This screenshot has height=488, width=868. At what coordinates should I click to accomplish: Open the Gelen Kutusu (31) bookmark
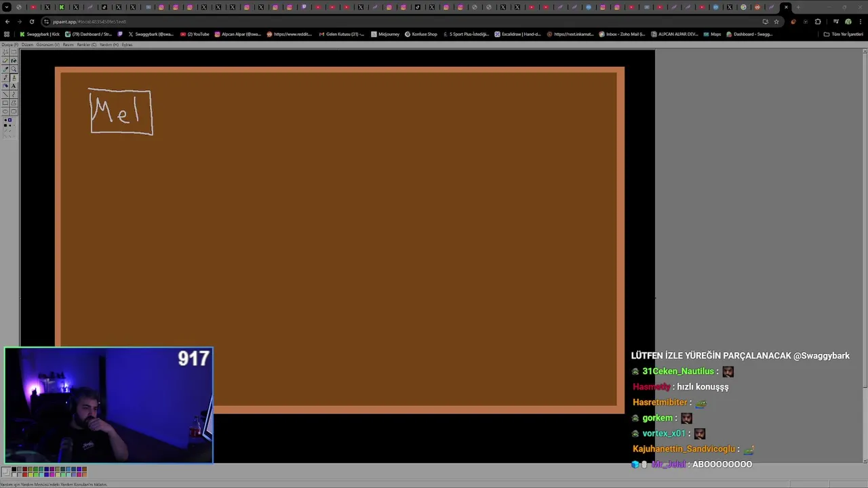tap(342, 34)
